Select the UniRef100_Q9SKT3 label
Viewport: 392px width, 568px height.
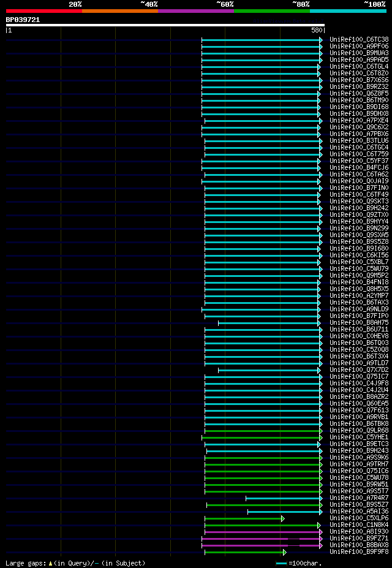(x=359, y=202)
